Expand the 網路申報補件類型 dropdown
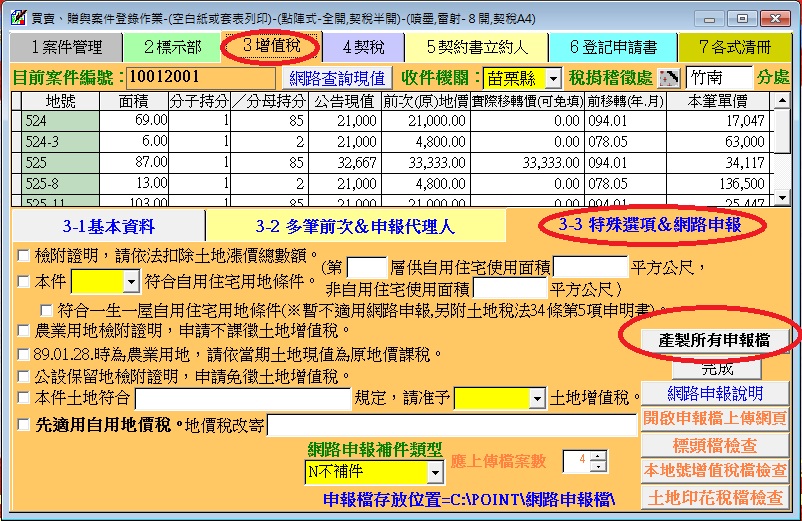This screenshot has width=802, height=521. pyautogui.click(x=434, y=472)
